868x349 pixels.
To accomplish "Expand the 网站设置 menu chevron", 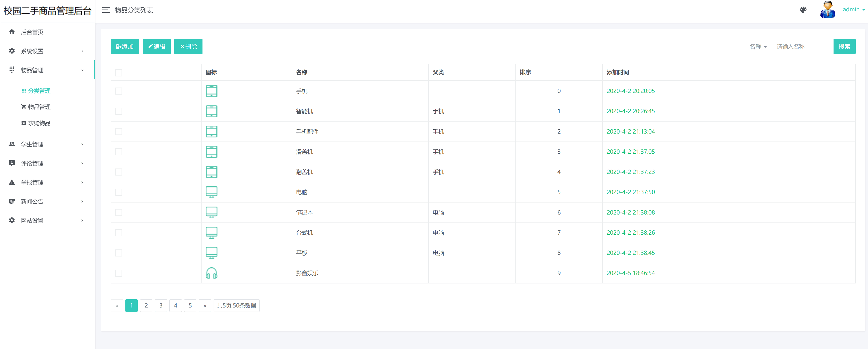I will click(82, 220).
